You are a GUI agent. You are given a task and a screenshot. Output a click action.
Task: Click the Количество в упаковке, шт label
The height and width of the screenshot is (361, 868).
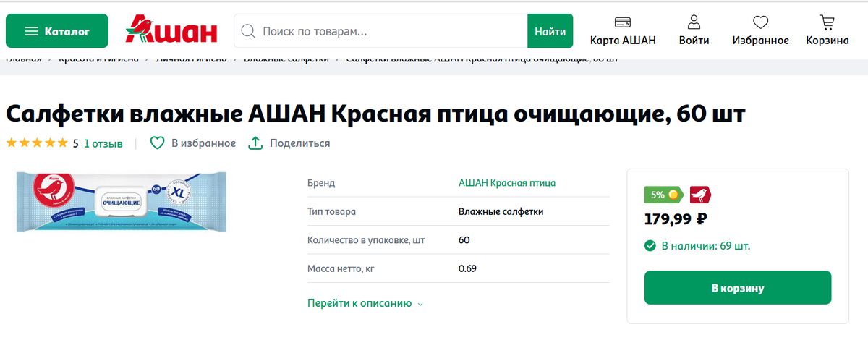366,240
